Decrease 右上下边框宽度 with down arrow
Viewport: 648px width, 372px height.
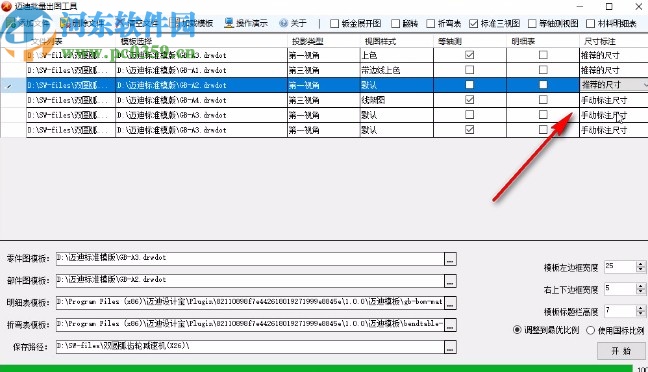coord(641,292)
